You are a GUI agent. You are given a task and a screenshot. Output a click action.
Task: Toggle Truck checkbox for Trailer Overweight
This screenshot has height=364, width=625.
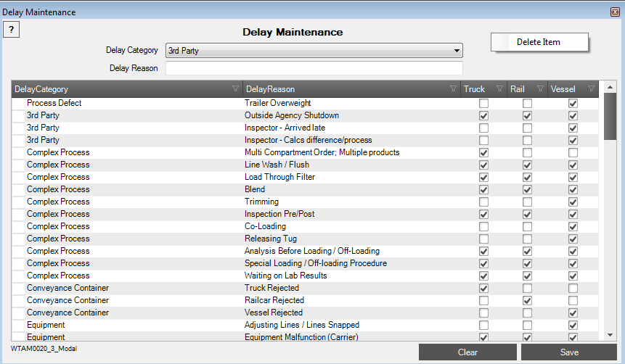(x=483, y=104)
